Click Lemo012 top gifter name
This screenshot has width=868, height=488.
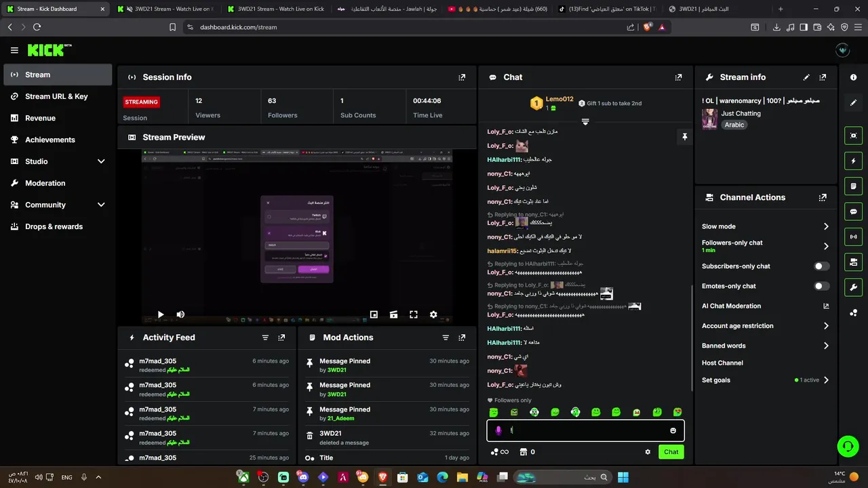[x=559, y=99]
